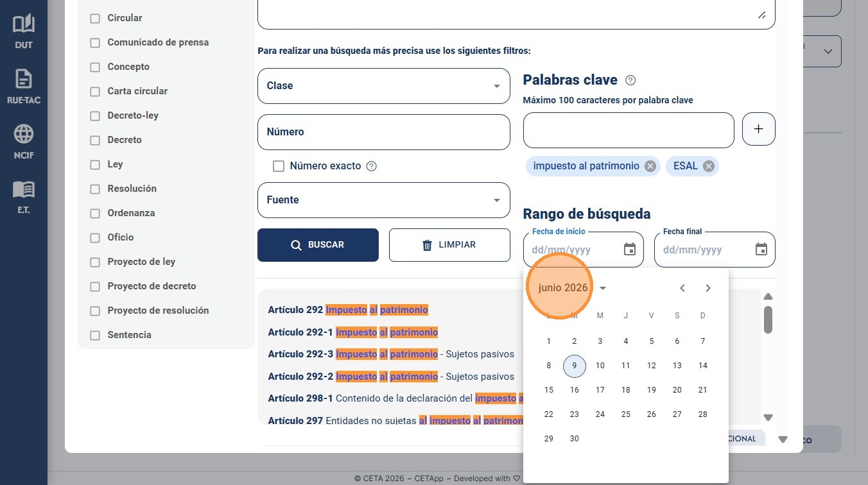Viewport: 868px width, 485px height.
Task: Check the Sentencia document type
Action: coord(95,336)
